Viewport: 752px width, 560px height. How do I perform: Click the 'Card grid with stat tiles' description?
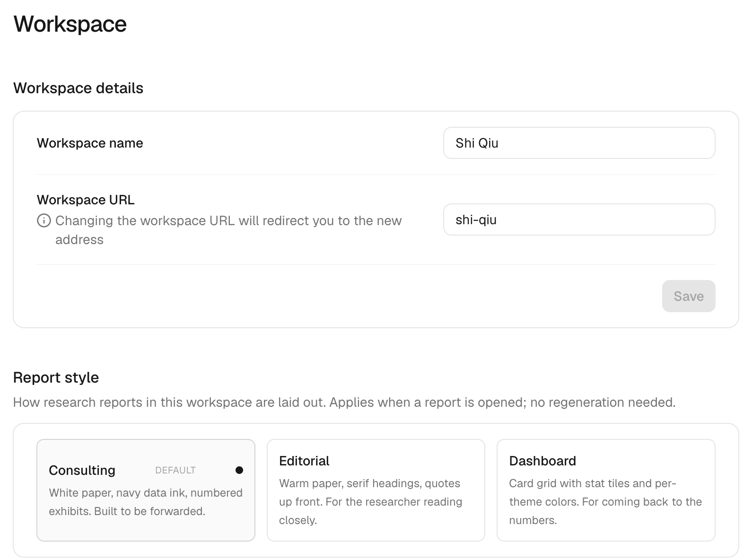click(606, 502)
